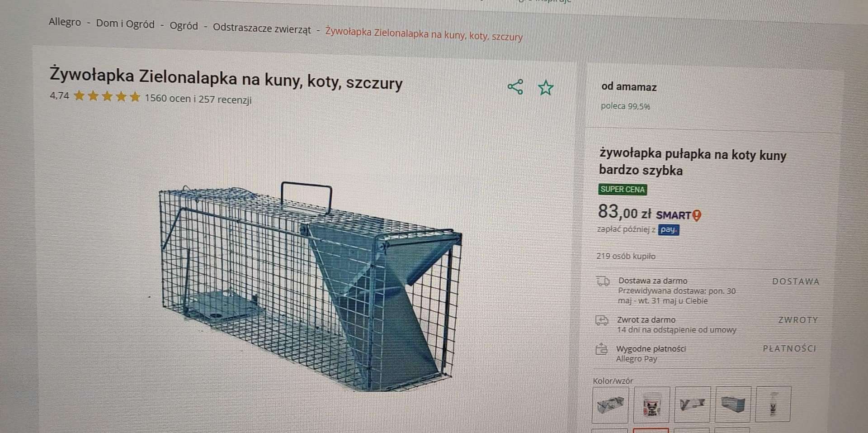Viewport: 868px width, 433px height.
Task: Expand ZWROTY returns details
Action: tap(798, 320)
